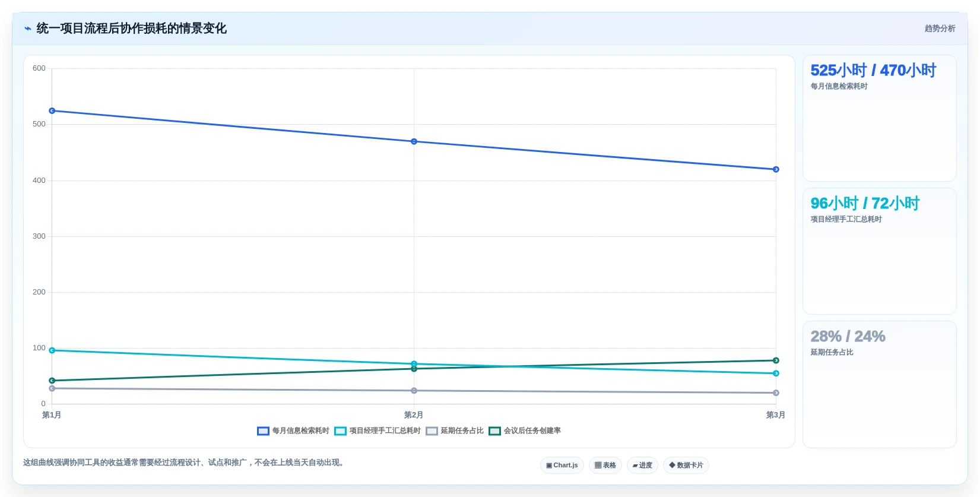Click the footnote text starting 这组曲线强调
Image resolution: width=980 pixels, height=497 pixels.
(184, 463)
